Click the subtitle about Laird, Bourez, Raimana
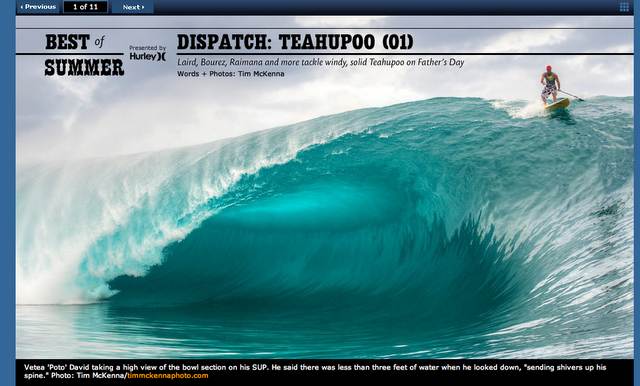 320,62
